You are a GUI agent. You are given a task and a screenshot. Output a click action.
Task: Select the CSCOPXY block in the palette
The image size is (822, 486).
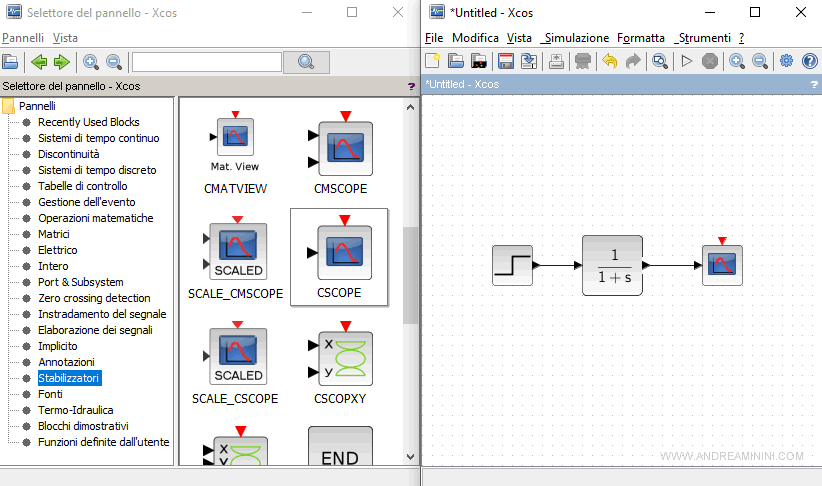click(x=340, y=363)
